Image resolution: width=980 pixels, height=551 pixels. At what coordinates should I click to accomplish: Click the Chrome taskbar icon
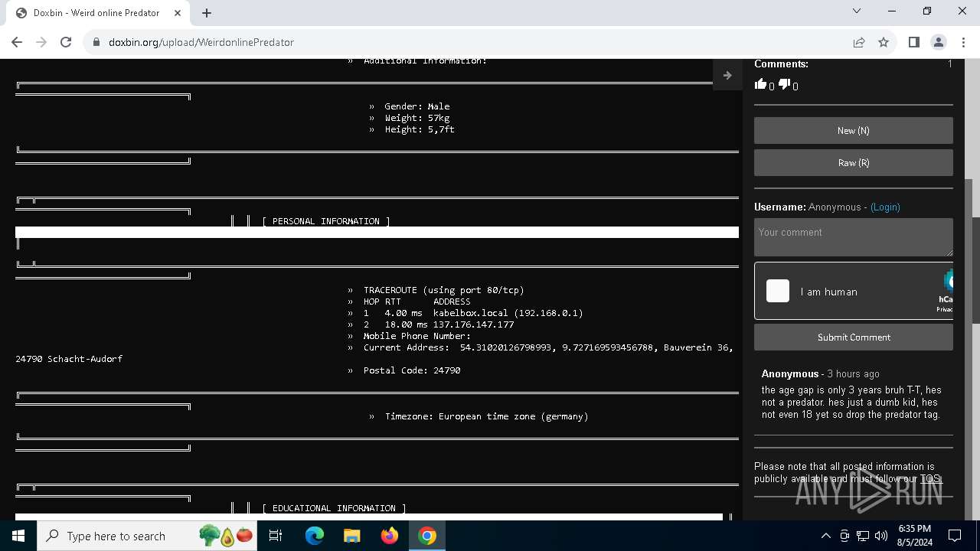[x=427, y=536]
